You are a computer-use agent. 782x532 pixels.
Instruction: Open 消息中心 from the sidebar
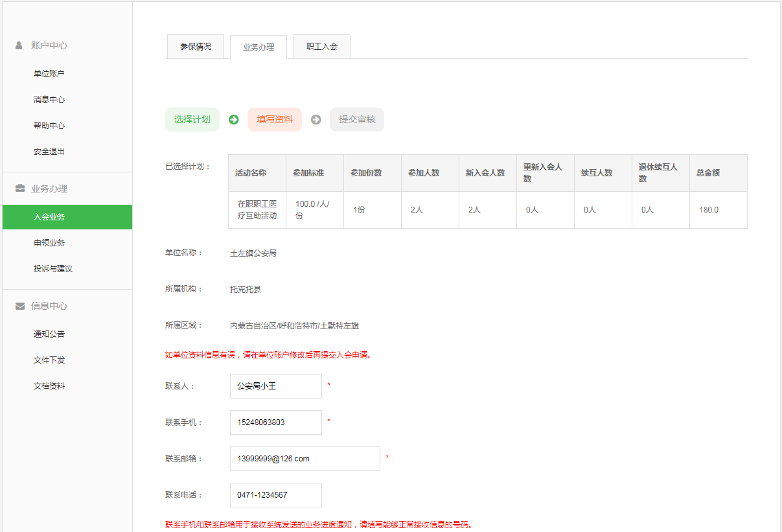pyautogui.click(x=49, y=100)
